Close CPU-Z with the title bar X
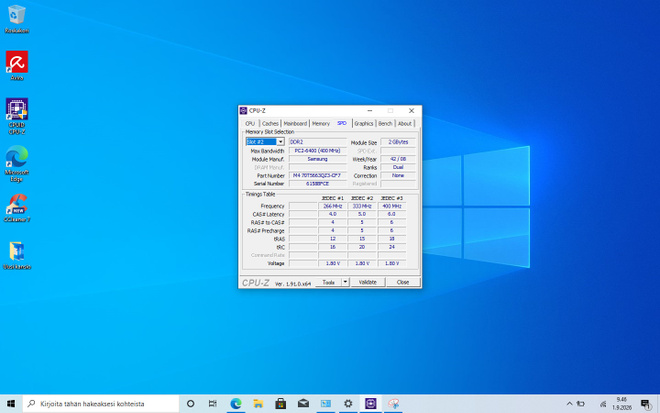This screenshot has height=413, width=660. pos(412,111)
